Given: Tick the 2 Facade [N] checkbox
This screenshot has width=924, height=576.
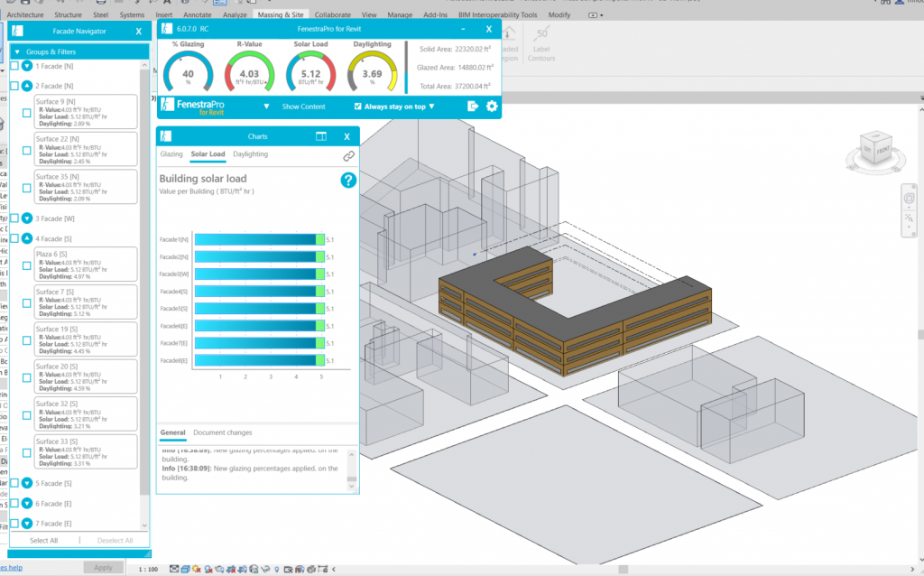Looking at the screenshot, I should (14, 86).
